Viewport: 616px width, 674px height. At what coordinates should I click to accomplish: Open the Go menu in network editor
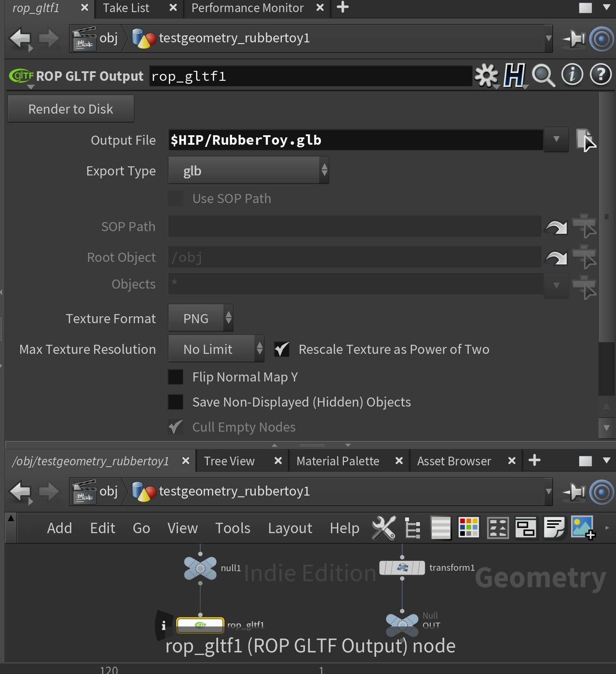tap(141, 528)
